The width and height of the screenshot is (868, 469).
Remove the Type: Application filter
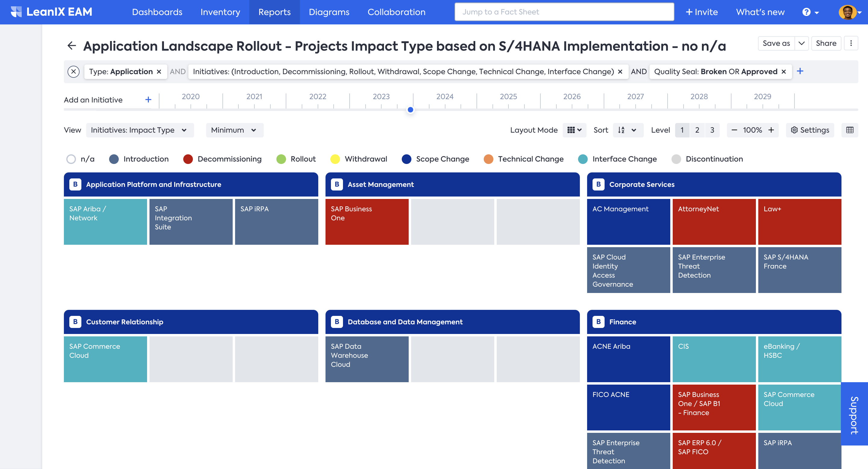click(159, 71)
